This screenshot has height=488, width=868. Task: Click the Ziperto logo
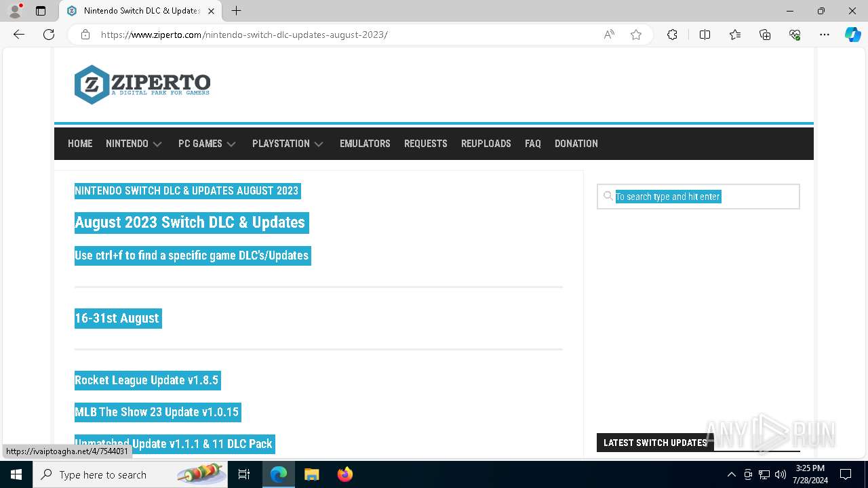(142, 85)
